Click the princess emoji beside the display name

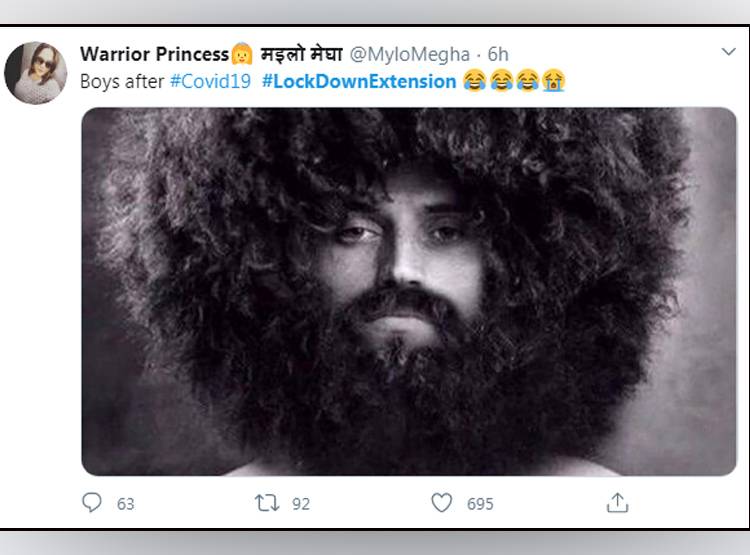(241, 54)
